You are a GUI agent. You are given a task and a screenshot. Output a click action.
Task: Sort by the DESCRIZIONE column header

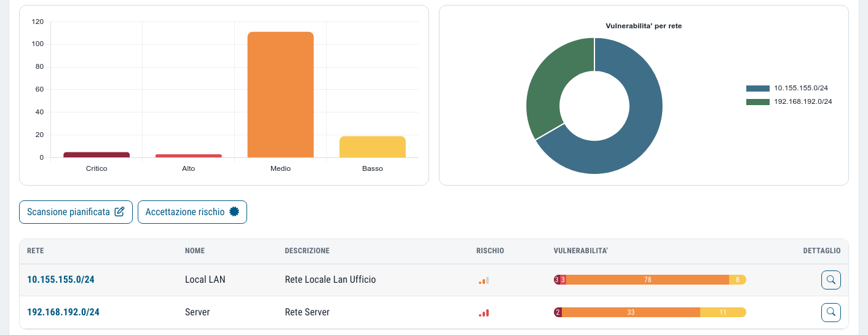(307, 251)
